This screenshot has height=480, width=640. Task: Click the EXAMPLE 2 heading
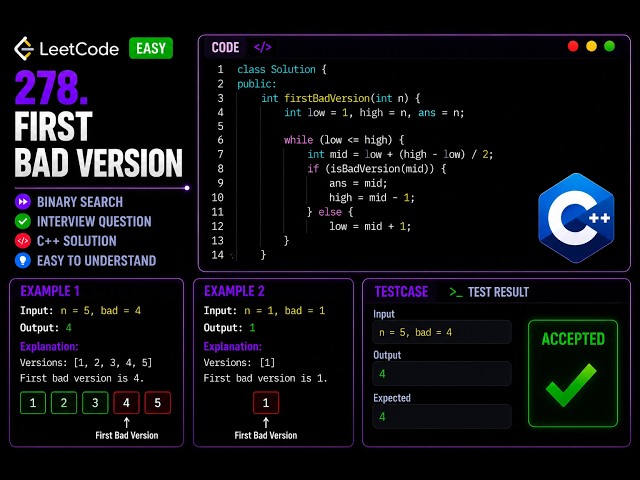[x=234, y=291]
